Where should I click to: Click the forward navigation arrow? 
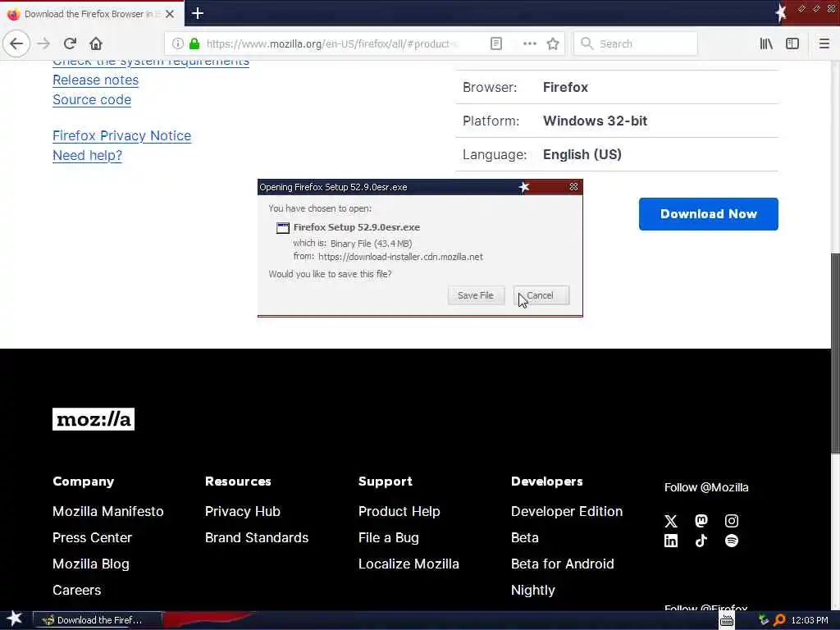point(44,43)
